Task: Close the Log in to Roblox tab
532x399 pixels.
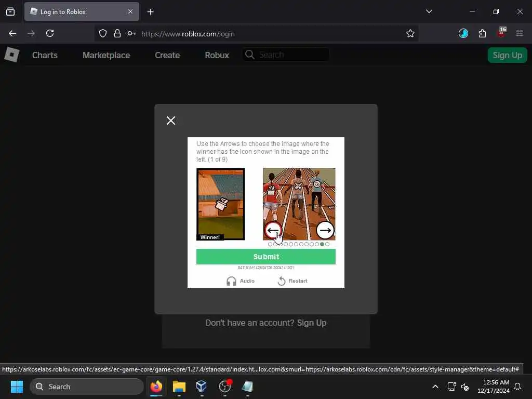Action: click(x=130, y=11)
